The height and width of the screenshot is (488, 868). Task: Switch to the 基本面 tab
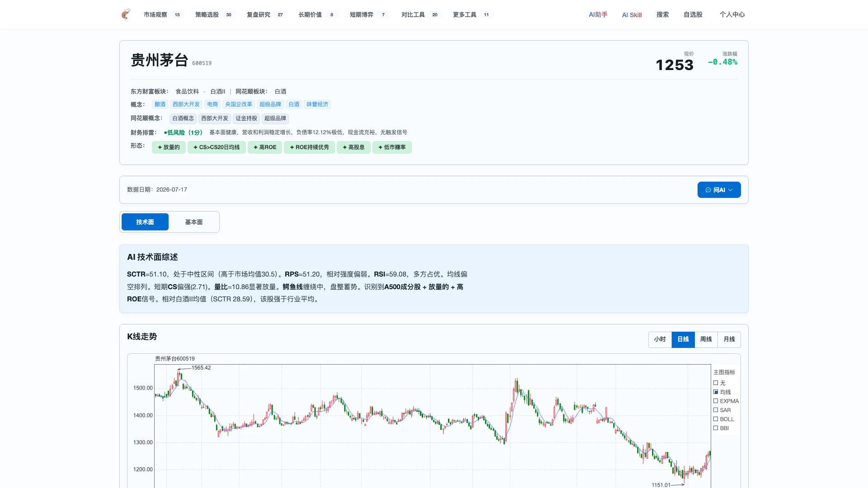click(x=194, y=222)
